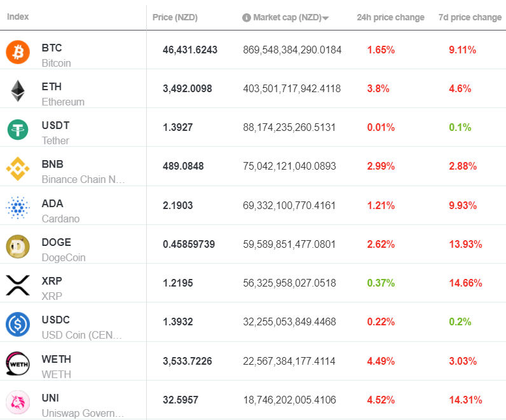Open the BNB ticker link
Screen dimensions: 506x420
(52, 164)
